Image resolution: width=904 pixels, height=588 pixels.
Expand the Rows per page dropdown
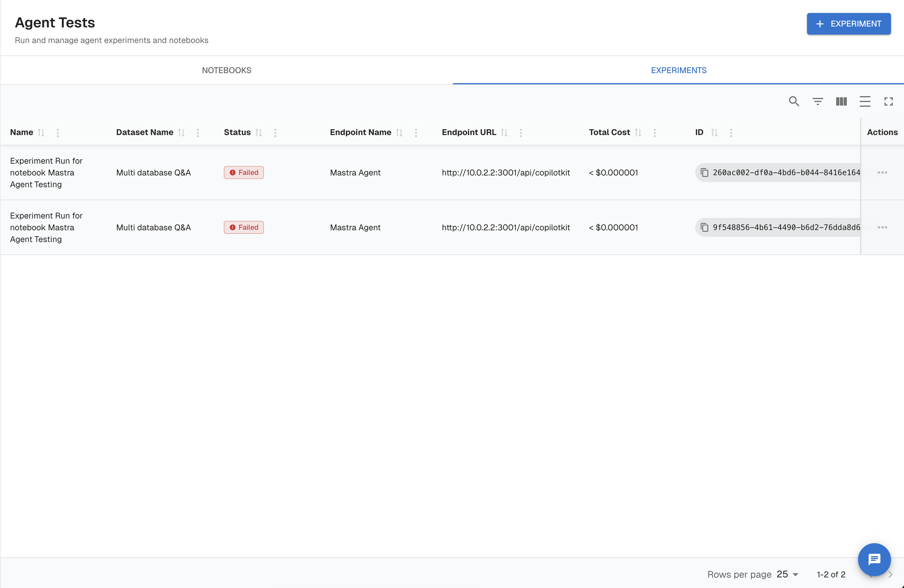point(788,574)
